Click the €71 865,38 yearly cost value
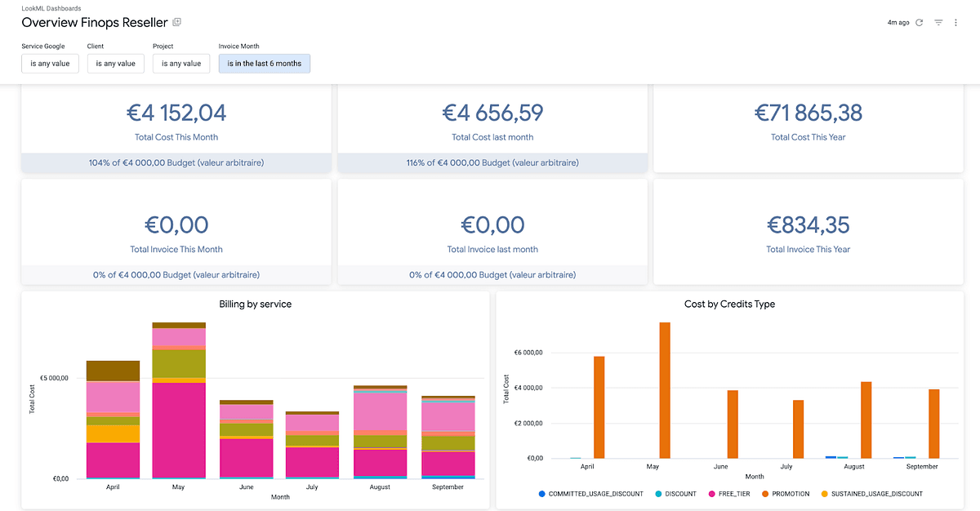The width and height of the screenshot is (980, 511). tap(808, 113)
